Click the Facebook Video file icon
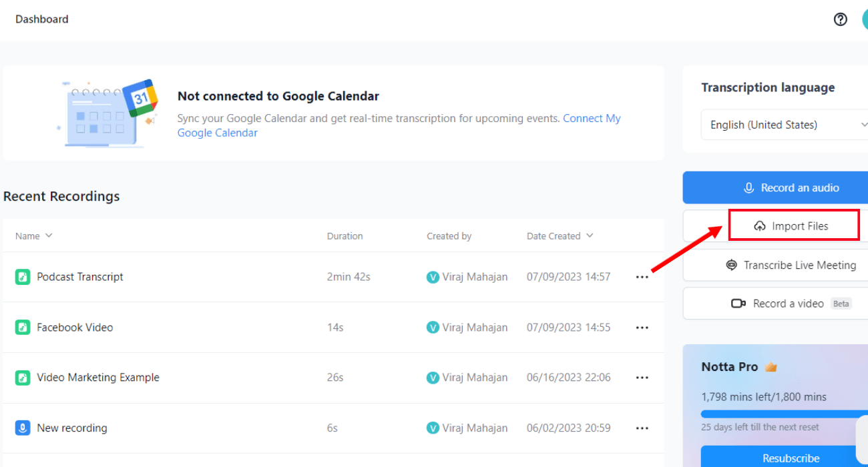The height and width of the screenshot is (467, 868). pyautogui.click(x=23, y=328)
